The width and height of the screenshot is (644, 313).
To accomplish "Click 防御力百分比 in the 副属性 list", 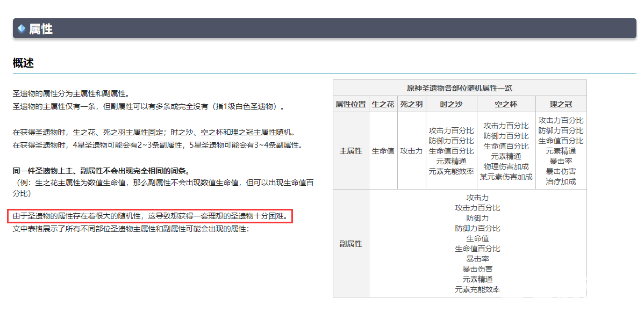I will (x=478, y=228).
